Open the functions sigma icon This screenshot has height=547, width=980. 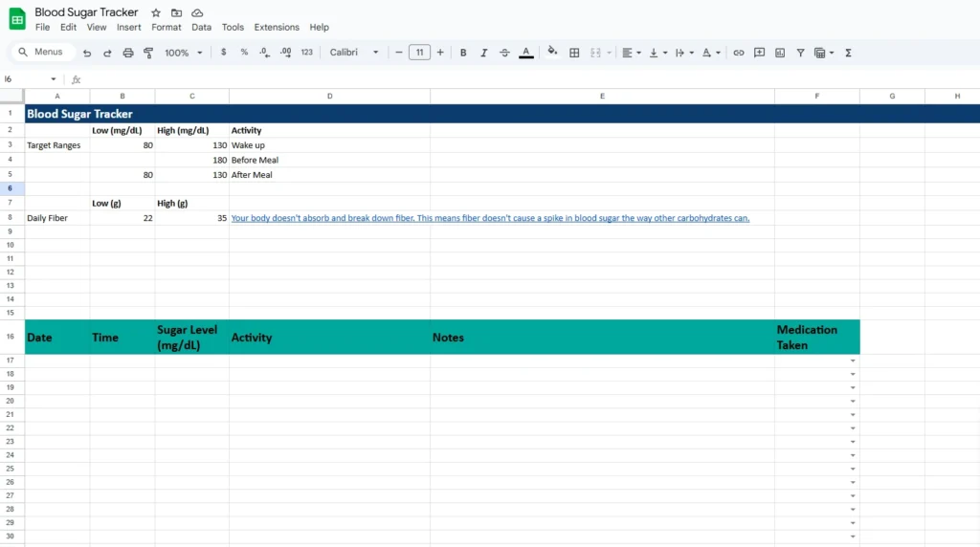point(848,53)
